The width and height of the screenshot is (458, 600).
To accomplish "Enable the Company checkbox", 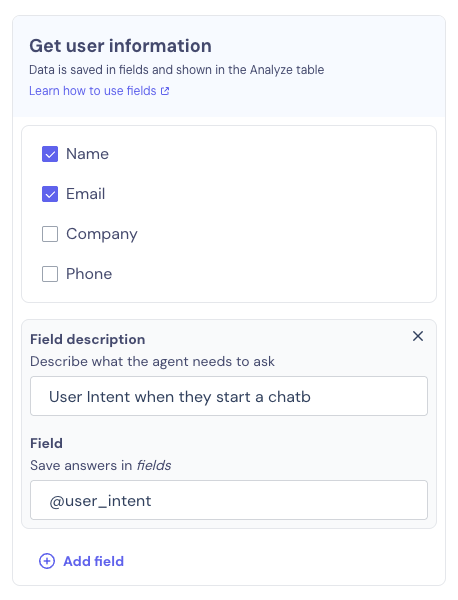I will click(x=50, y=234).
